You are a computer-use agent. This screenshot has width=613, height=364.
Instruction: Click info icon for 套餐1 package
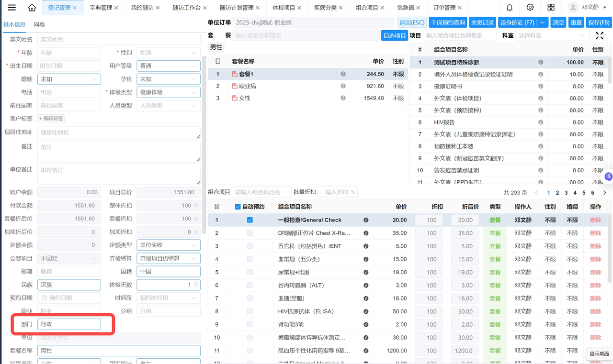(343, 74)
